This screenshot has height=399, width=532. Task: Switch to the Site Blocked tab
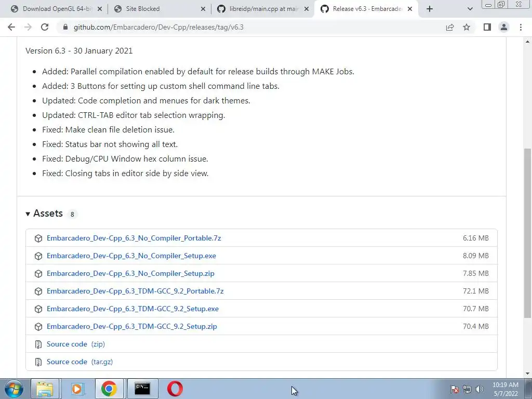[x=159, y=9]
